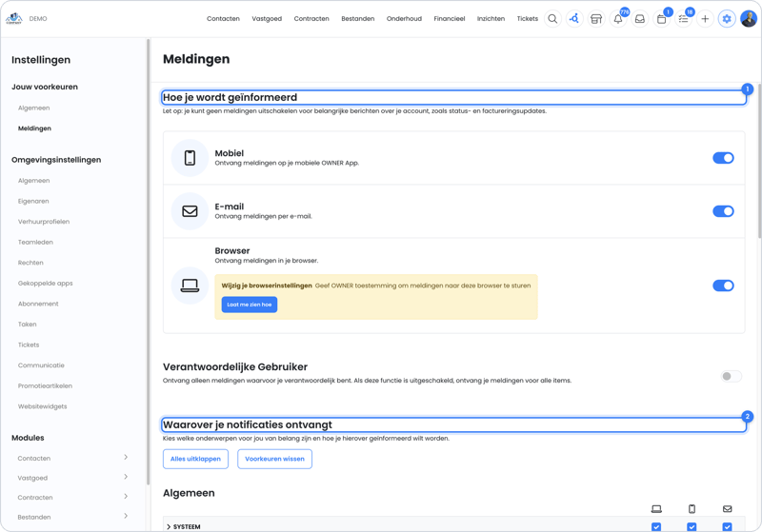Click the laptop column header icon
Viewport: 762px width, 532px height.
[656, 509]
